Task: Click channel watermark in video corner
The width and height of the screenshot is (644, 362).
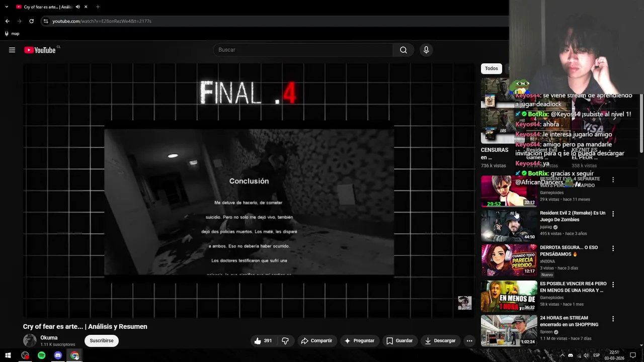Action: (464, 303)
